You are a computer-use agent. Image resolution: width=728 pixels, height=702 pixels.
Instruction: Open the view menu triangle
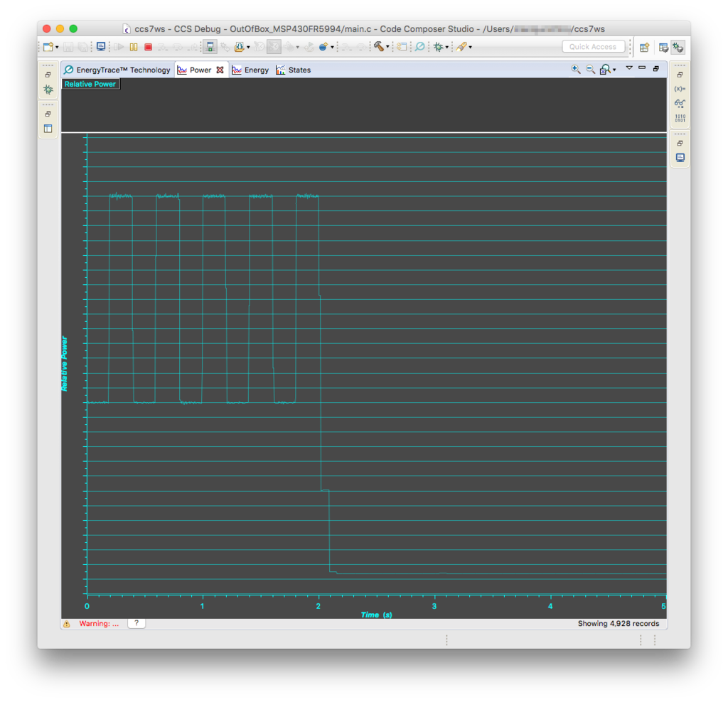point(629,67)
